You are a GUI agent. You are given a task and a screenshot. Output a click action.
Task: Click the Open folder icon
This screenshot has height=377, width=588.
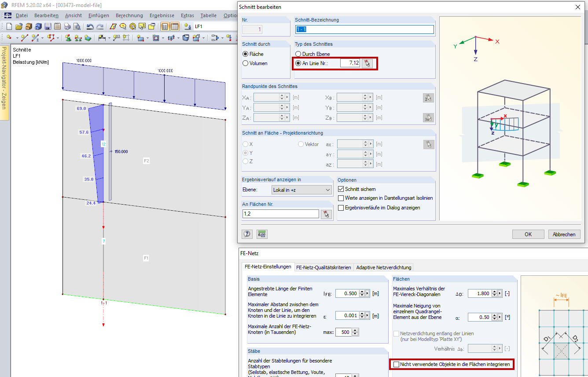tap(18, 26)
